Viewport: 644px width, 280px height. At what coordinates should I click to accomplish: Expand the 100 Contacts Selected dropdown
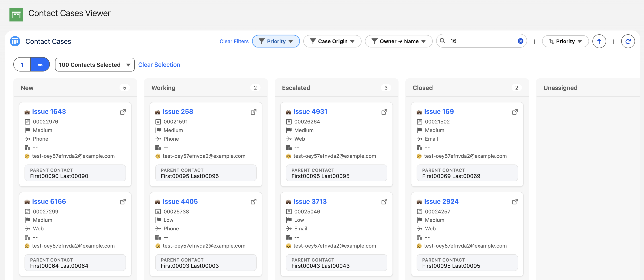point(95,65)
